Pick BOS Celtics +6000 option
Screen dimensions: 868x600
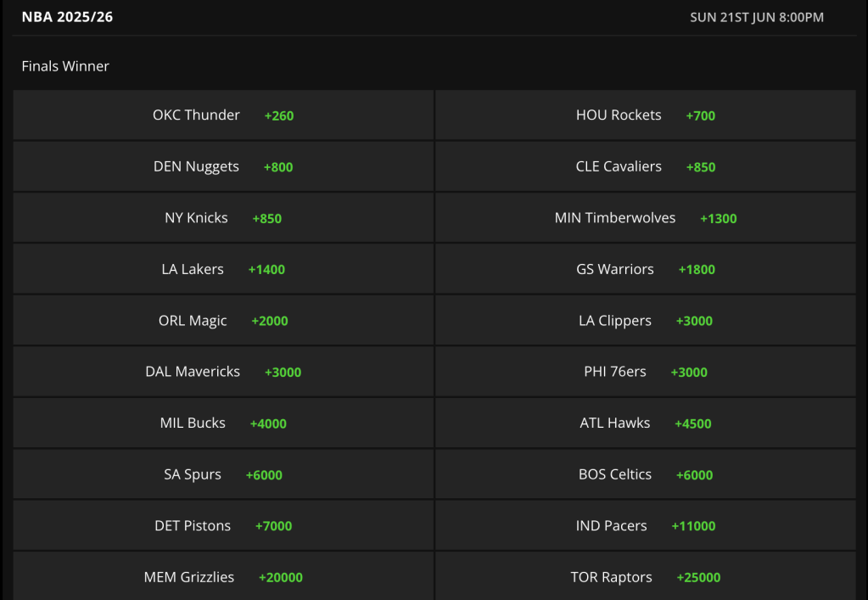646,474
